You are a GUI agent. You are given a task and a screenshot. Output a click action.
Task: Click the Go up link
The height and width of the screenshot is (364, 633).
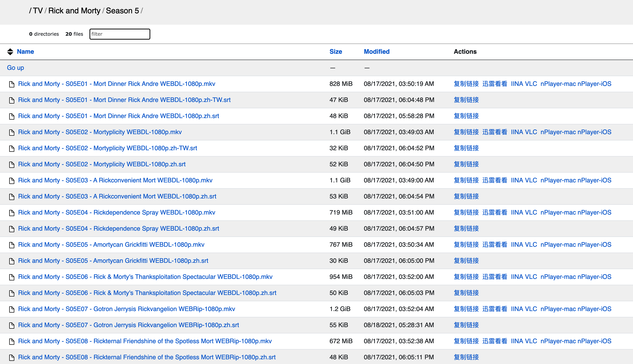tap(16, 68)
